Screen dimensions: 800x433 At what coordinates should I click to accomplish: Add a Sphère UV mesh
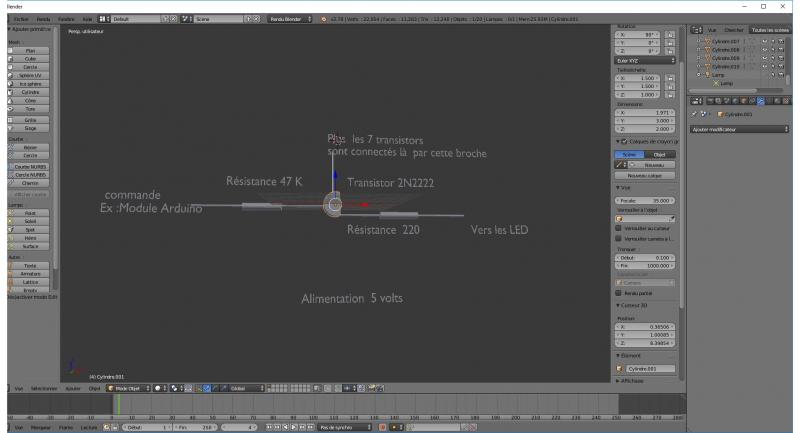(x=30, y=75)
